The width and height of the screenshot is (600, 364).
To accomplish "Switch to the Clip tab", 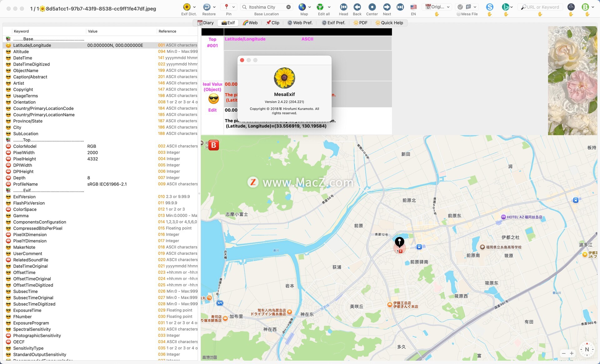I will point(272,23).
